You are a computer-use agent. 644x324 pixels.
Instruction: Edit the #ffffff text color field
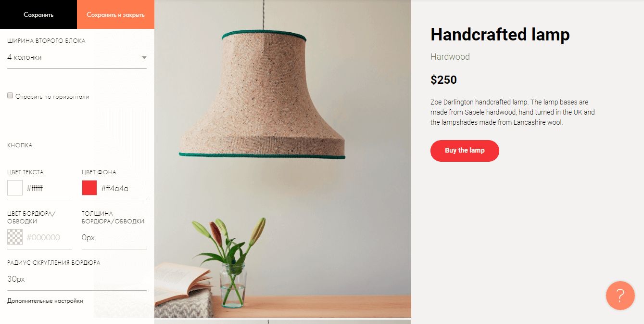point(48,188)
